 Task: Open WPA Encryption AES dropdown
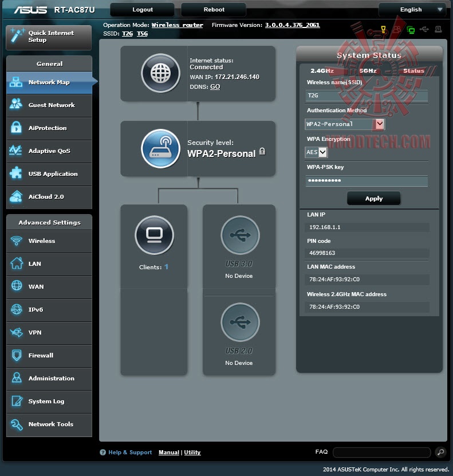[316, 152]
